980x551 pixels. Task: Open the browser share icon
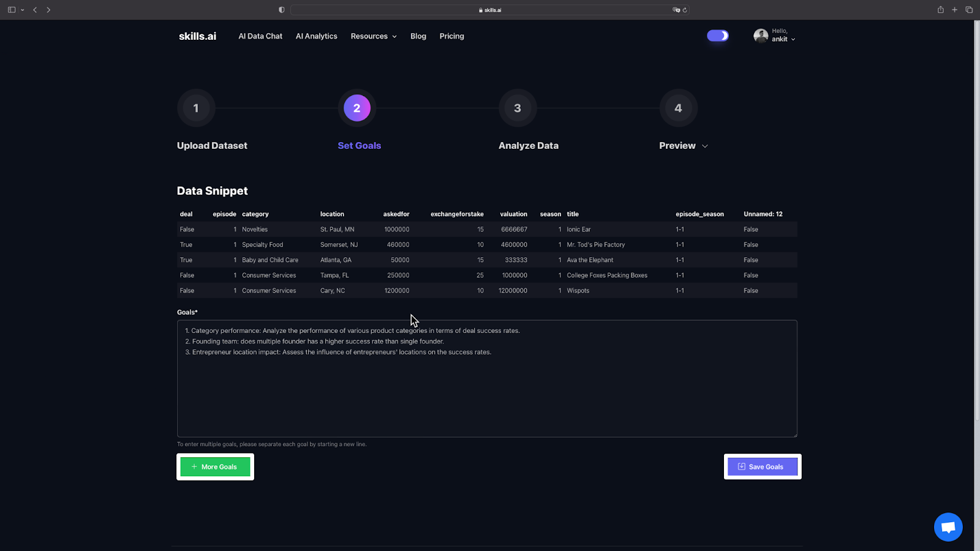coord(940,10)
